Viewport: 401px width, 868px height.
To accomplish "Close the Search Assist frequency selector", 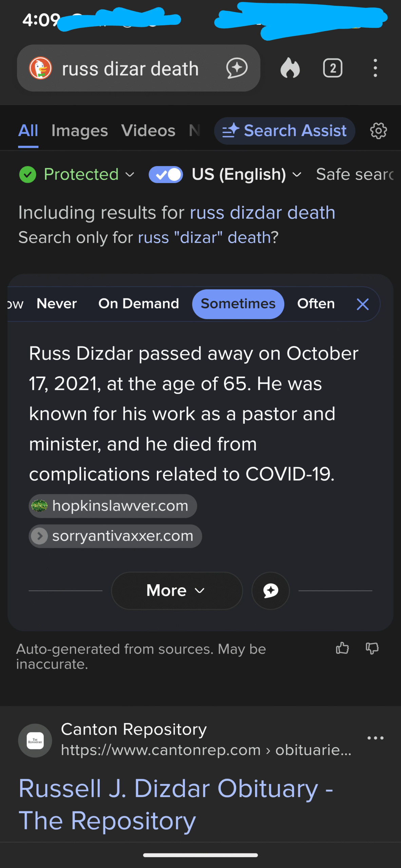I will click(363, 304).
